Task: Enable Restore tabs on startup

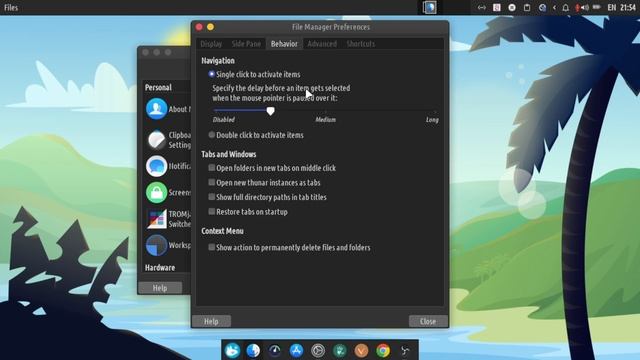Action: 211,211
